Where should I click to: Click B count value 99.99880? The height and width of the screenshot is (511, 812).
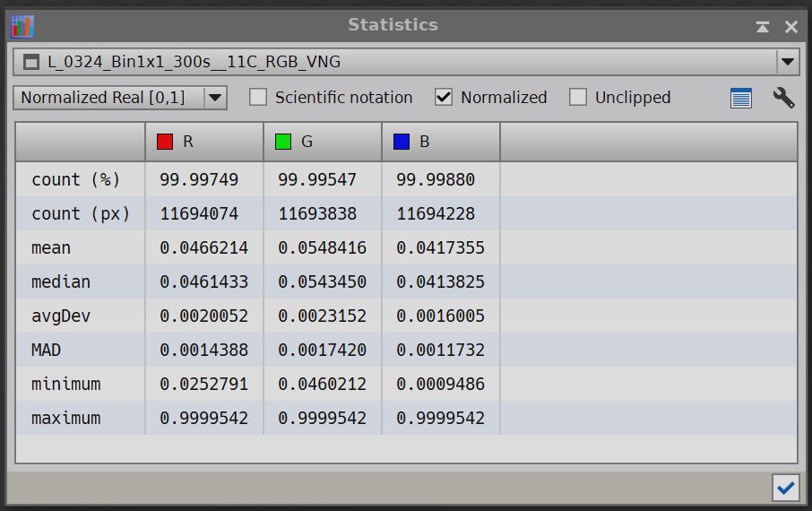(436, 180)
